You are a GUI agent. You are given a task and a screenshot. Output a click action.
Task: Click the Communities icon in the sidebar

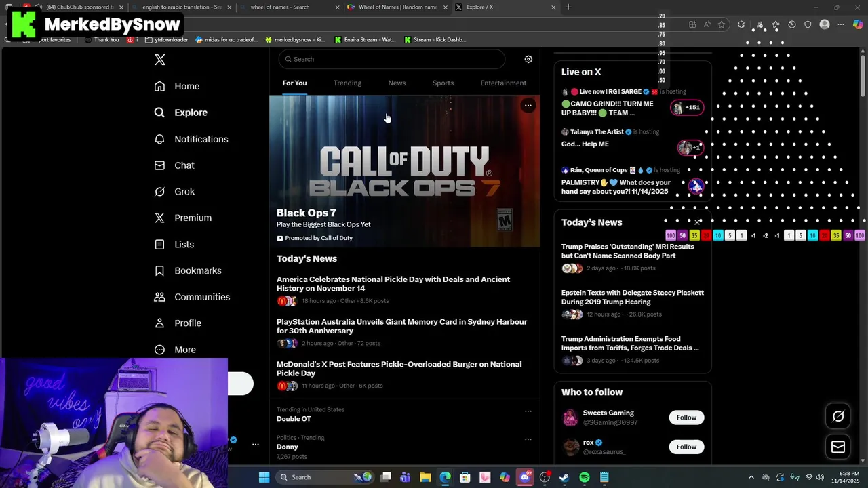(159, 297)
